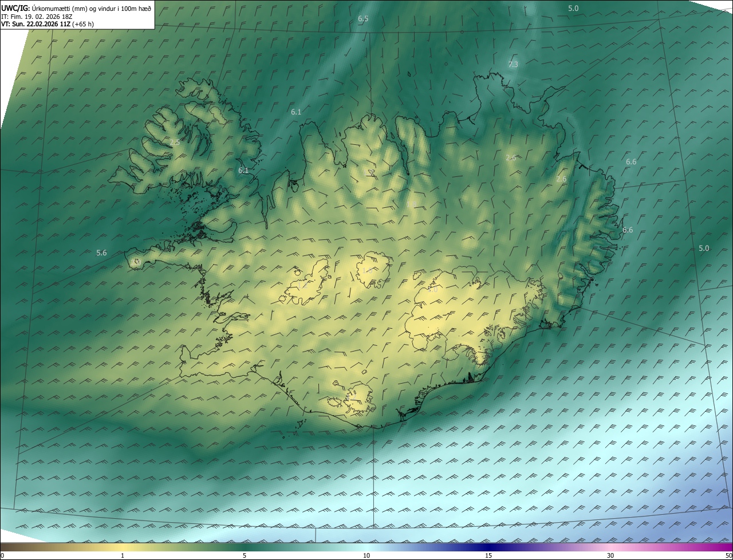Click the 5.6 value label off the west coast
This screenshot has width=733, height=560.
point(101,253)
